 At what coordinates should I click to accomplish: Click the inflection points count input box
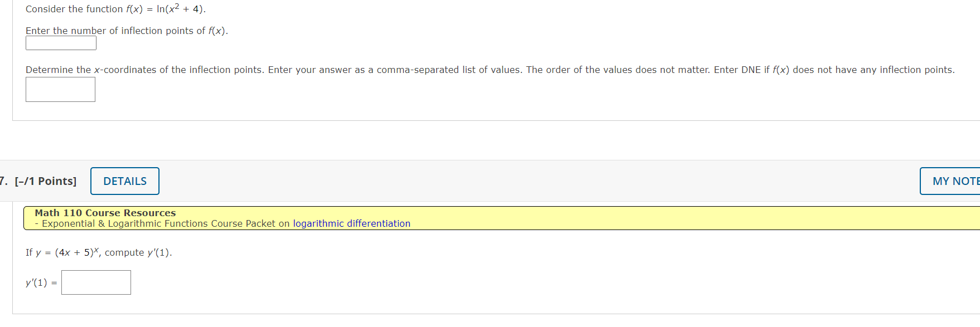[x=60, y=42]
